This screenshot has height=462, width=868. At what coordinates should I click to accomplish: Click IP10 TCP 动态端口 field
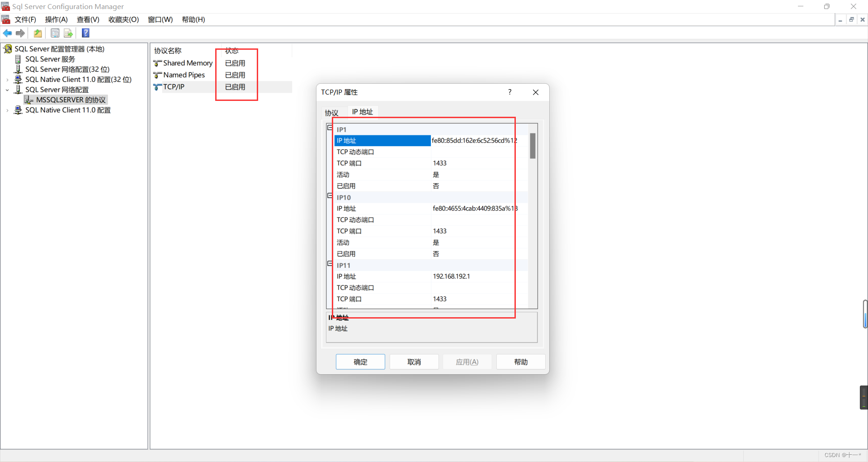(480, 220)
